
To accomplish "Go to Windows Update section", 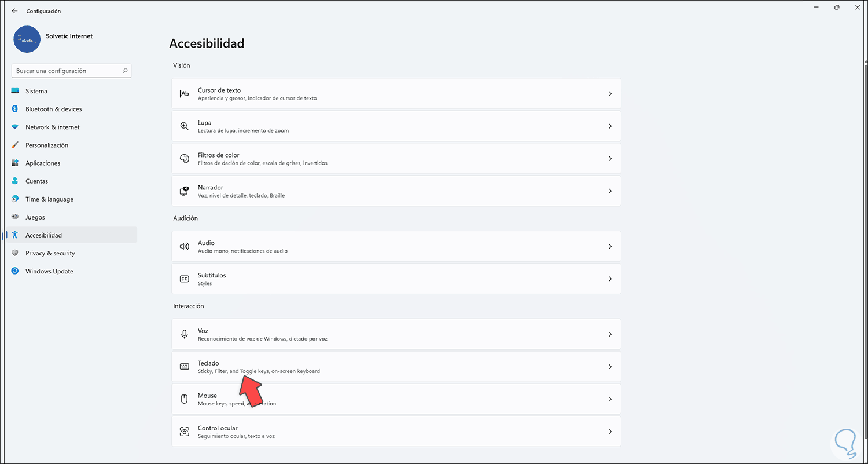I will [49, 271].
